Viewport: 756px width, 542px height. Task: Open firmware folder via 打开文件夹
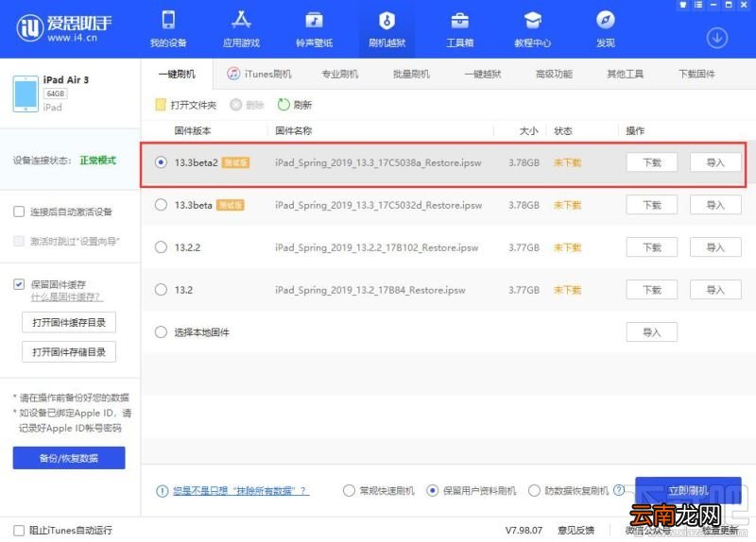pos(185,105)
